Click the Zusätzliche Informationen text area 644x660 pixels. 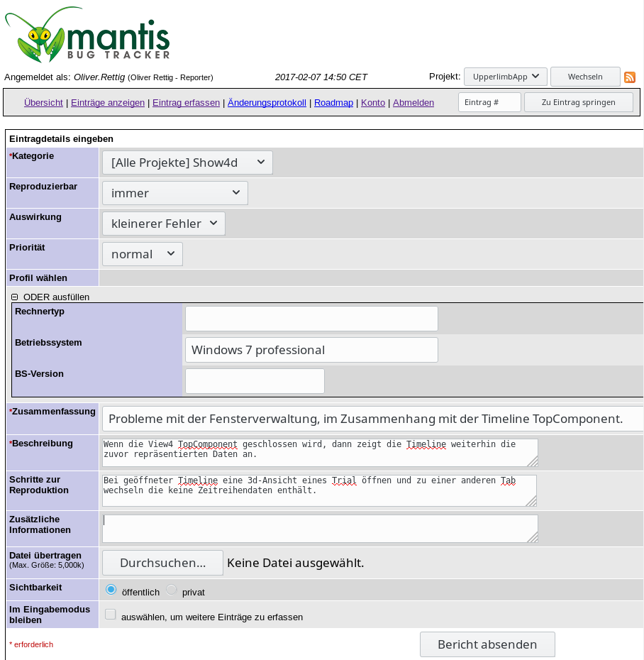[x=319, y=528]
